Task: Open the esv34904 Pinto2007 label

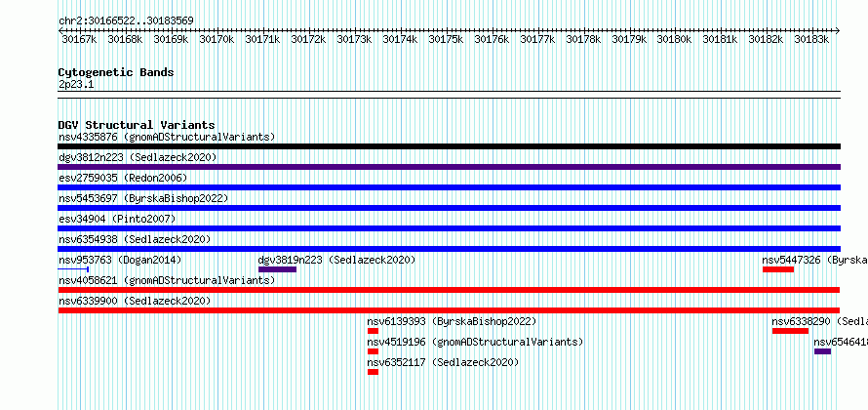Action: (117, 219)
